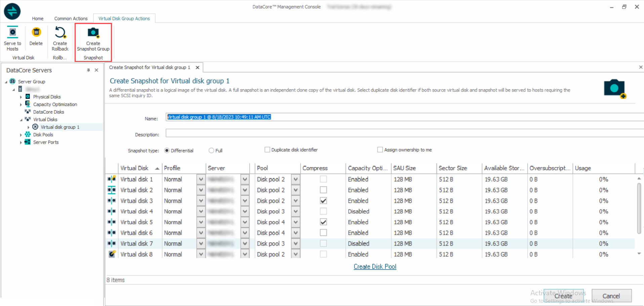This screenshot has width=644, height=306.
Task: Click the Virtual disk 4 row icon
Action: coord(112,211)
